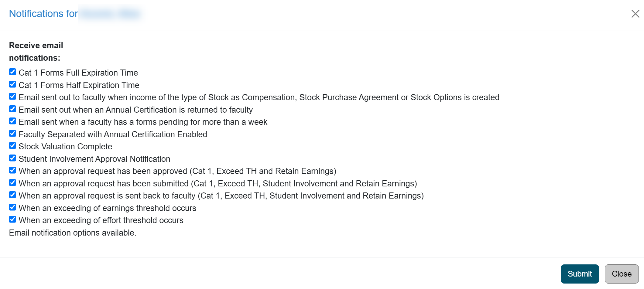644x289 pixels.
Task: Click the Close button
Action: point(621,274)
